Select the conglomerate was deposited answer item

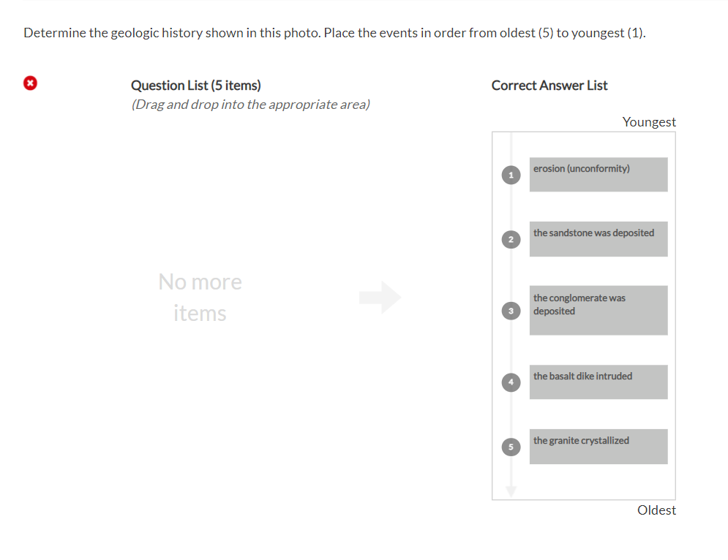[598, 310]
